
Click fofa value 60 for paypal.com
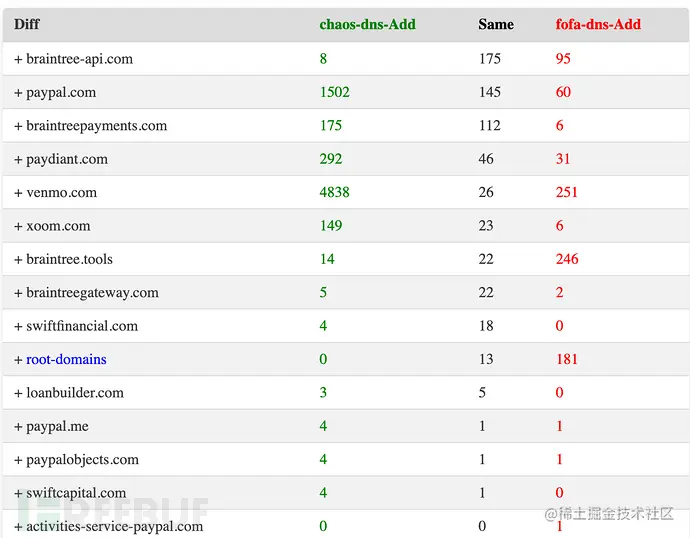click(x=563, y=92)
